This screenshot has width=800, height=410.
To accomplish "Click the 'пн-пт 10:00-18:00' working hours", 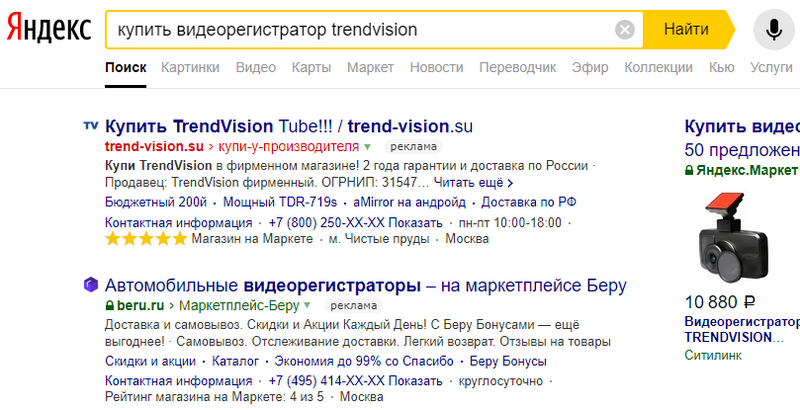I will point(510,223).
